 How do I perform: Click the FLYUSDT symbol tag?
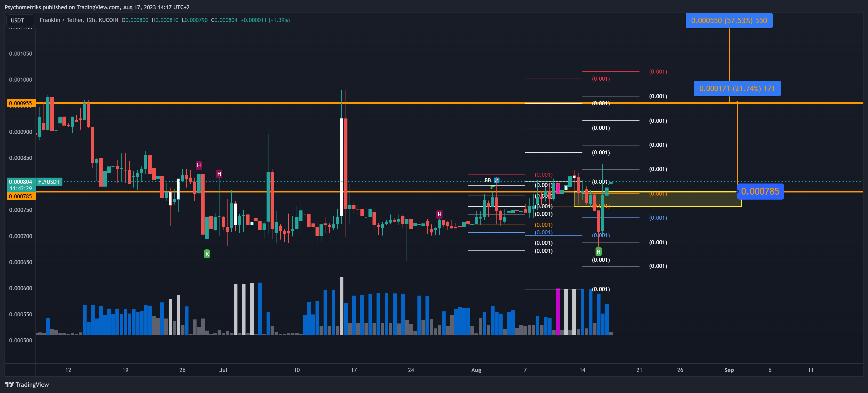(x=49, y=182)
